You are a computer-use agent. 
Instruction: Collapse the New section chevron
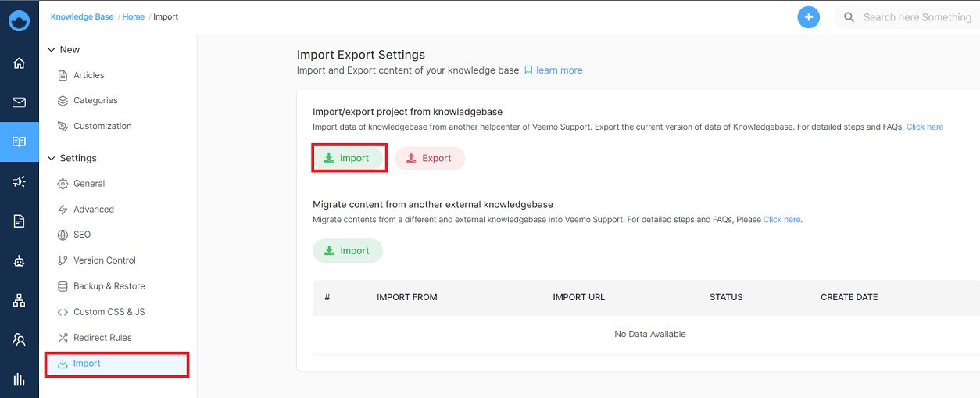coord(52,49)
